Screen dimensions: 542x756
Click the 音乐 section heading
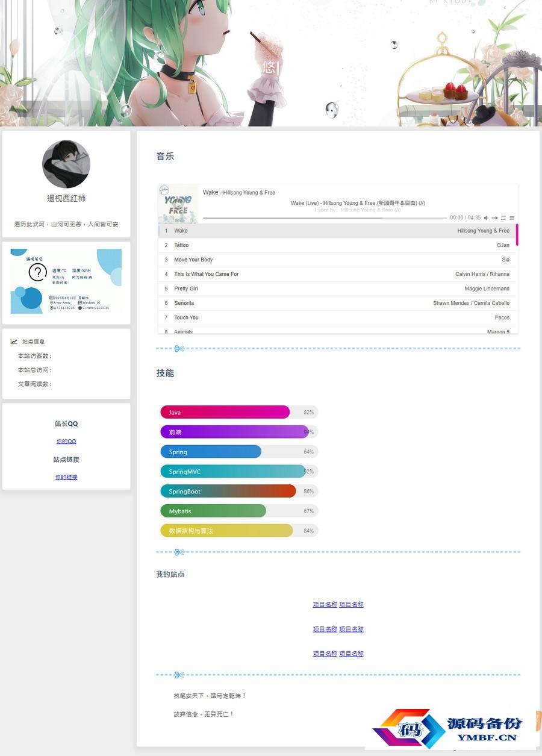point(165,156)
